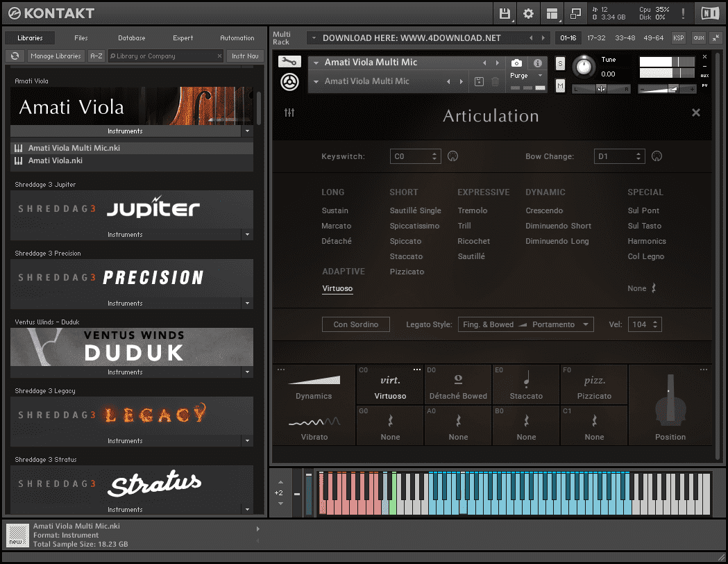Open mixer sliders icon beside Articulation

pyautogui.click(x=289, y=113)
